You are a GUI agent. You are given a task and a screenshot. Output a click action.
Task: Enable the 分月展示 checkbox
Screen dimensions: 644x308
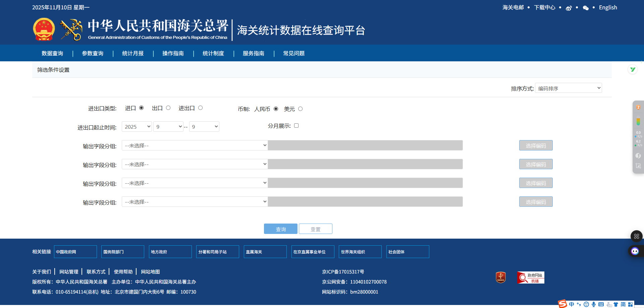(296, 125)
